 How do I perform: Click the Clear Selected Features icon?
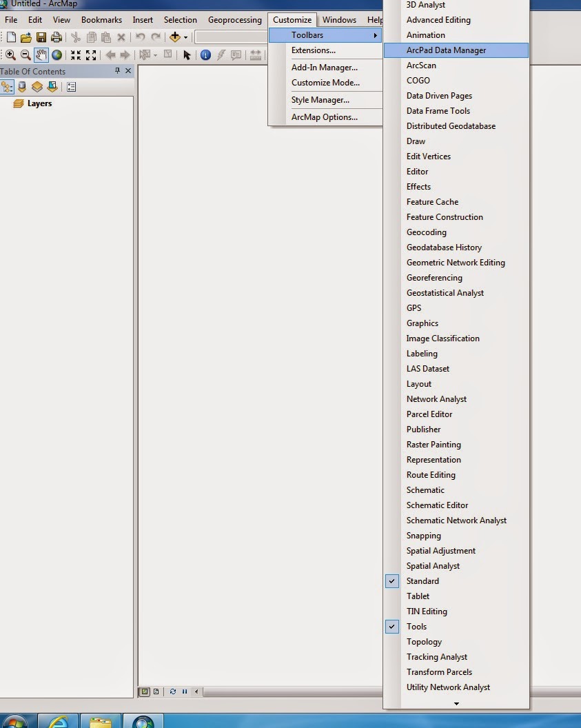168,54
